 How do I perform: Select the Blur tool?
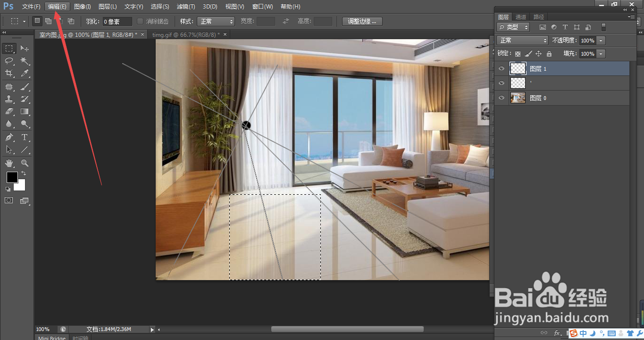pos(9,124)
